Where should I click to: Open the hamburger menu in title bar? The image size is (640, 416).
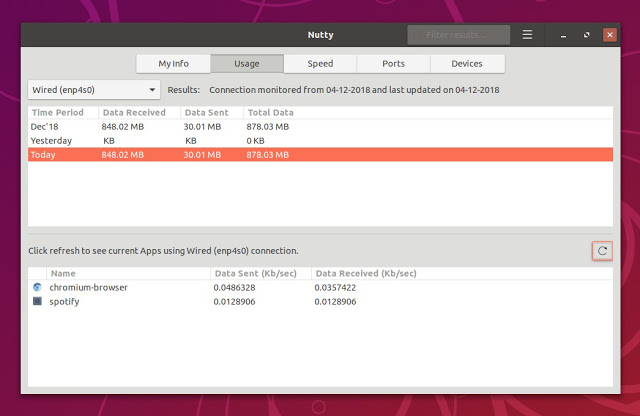[527, 35]
